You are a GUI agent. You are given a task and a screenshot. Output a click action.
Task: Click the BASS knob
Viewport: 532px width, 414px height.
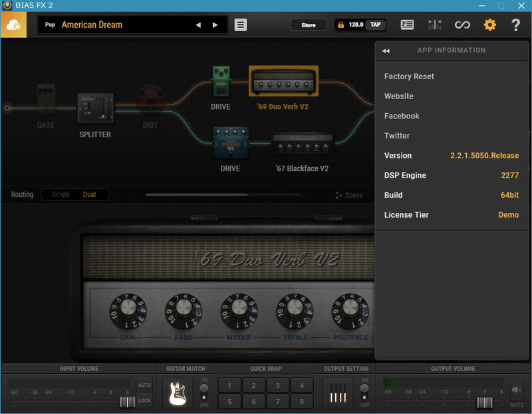coord(184,311)
